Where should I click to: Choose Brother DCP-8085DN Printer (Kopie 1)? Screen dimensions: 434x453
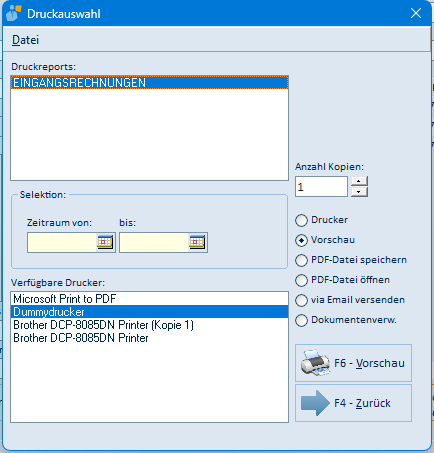pyautogui.click(x=149, y=325)
